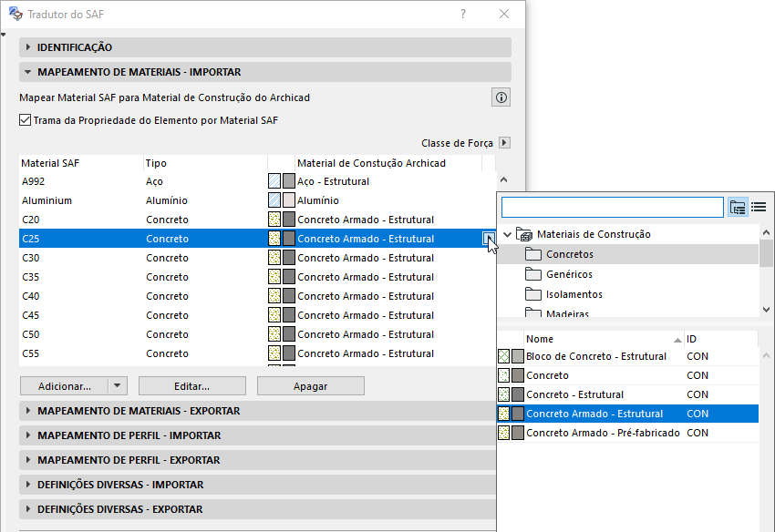Select Bloco de Concreto - Estrutural material
This screenshot has width=775, height=532.
pos(627,356)
